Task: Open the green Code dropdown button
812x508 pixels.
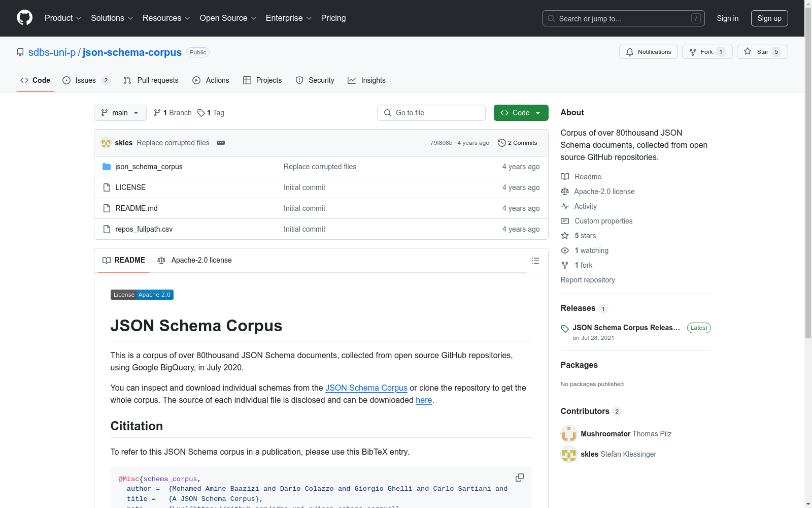Action: [521, 113]
